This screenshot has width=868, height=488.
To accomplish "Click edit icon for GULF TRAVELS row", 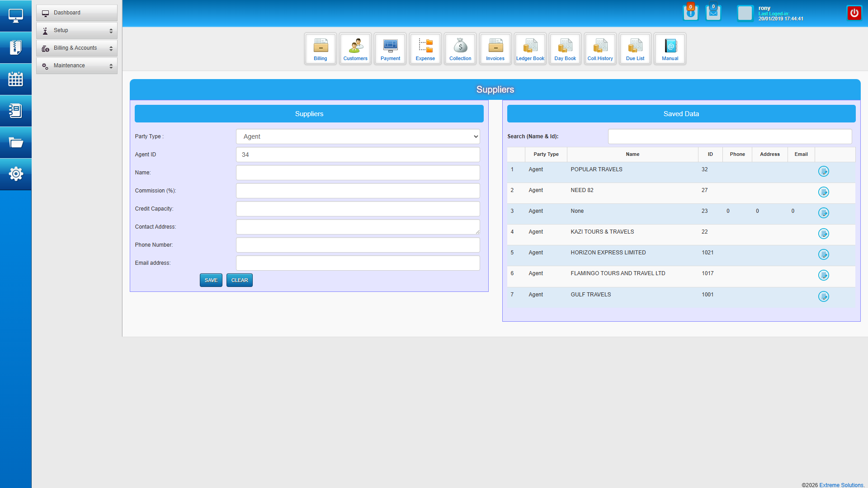I will (824, 296).
